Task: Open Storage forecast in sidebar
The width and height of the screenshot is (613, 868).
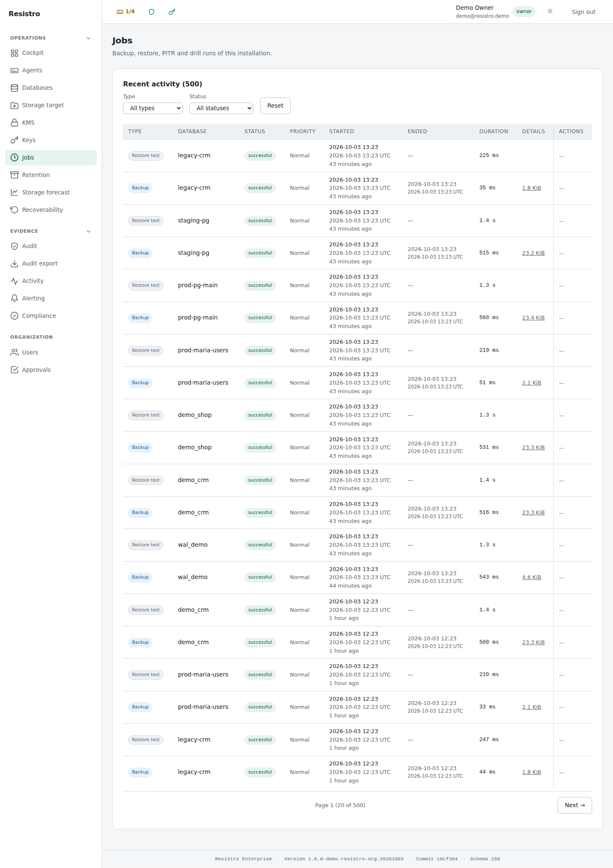Action: coord(51,193)
